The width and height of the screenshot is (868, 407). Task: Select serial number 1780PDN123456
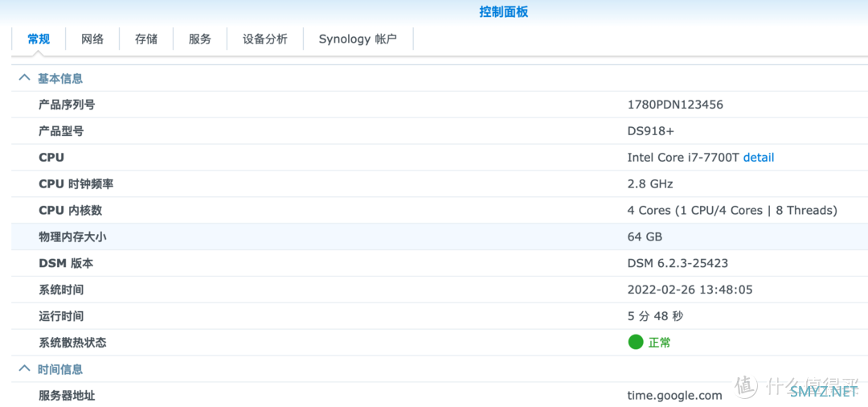675,104
